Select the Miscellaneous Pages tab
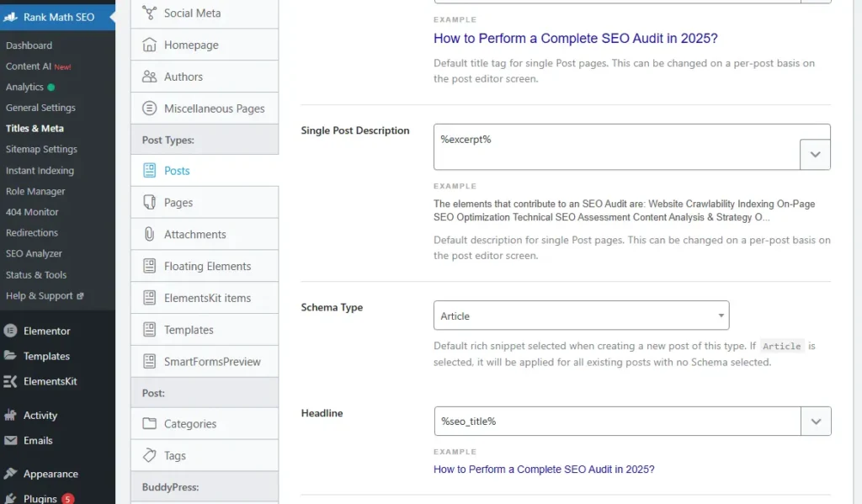The image size is (862, 504). 205,109
